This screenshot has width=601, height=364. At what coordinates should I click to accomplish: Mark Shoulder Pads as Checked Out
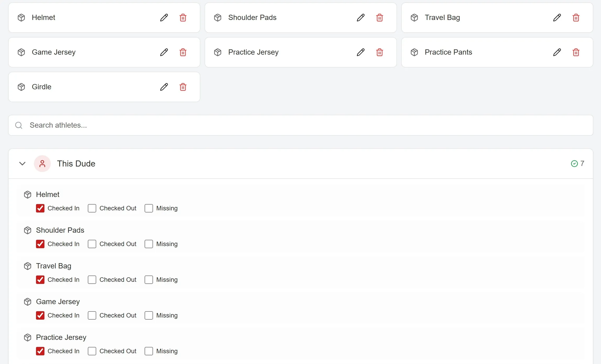(x=92, y=244)
